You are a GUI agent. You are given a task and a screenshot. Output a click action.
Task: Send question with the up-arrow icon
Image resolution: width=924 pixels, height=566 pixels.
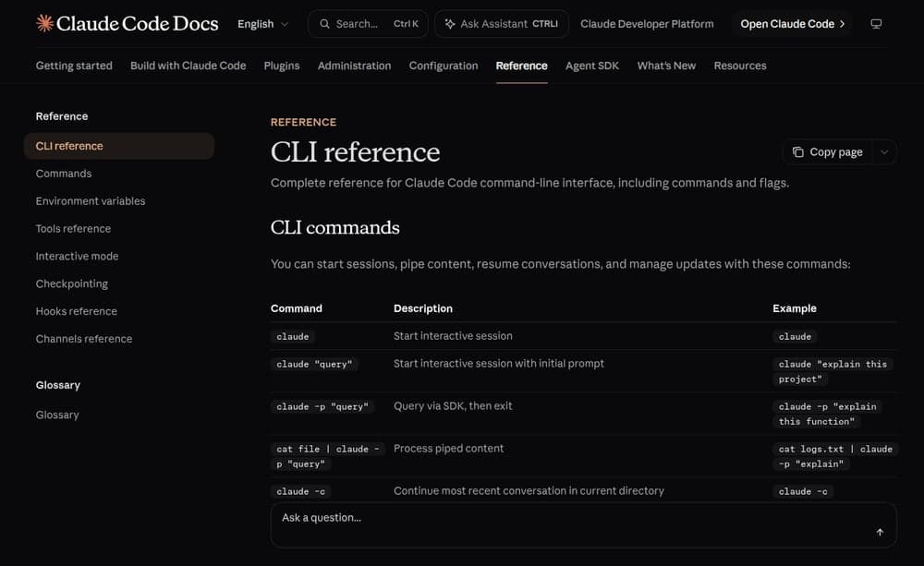(880, 533)
